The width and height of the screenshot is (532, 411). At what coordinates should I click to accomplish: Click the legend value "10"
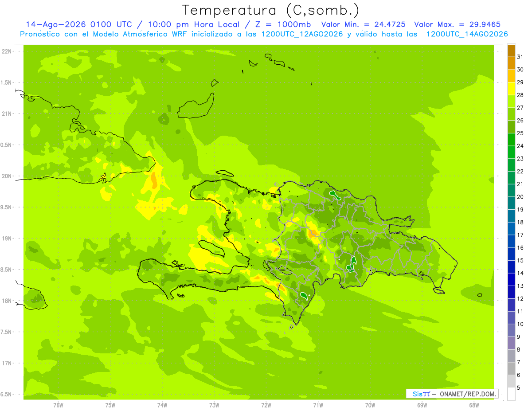pos(520,324)
